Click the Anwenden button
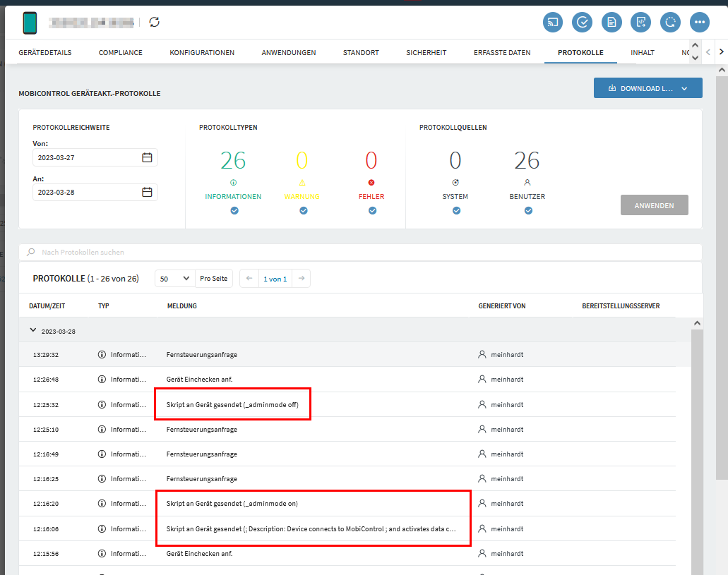The height and width of the screenshot is (575, 728). [x=654, y=205]
